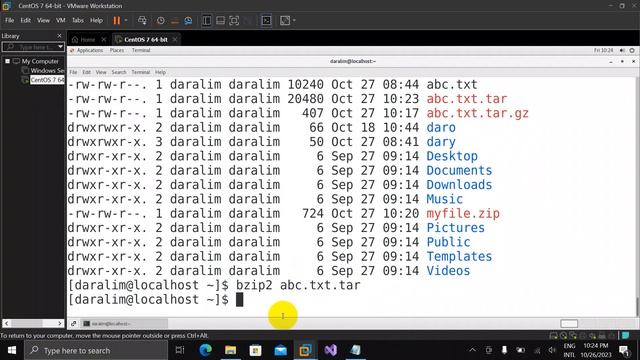Screen dimensions: 640x360
Task: Open the GNOME power menu icon
Action: pos(632,50)
